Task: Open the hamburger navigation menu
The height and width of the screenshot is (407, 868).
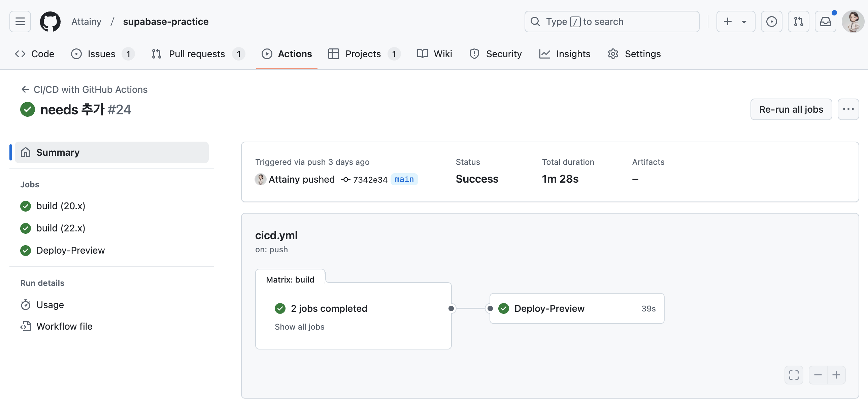Action: [x=20, y=22]
